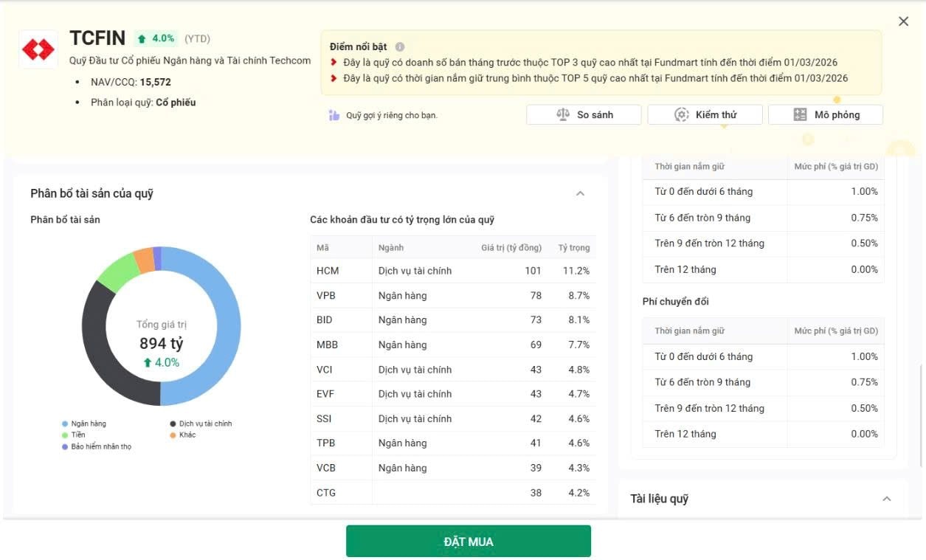
Task: Open the So sánh comparison tool
Action: pos(584,114)
